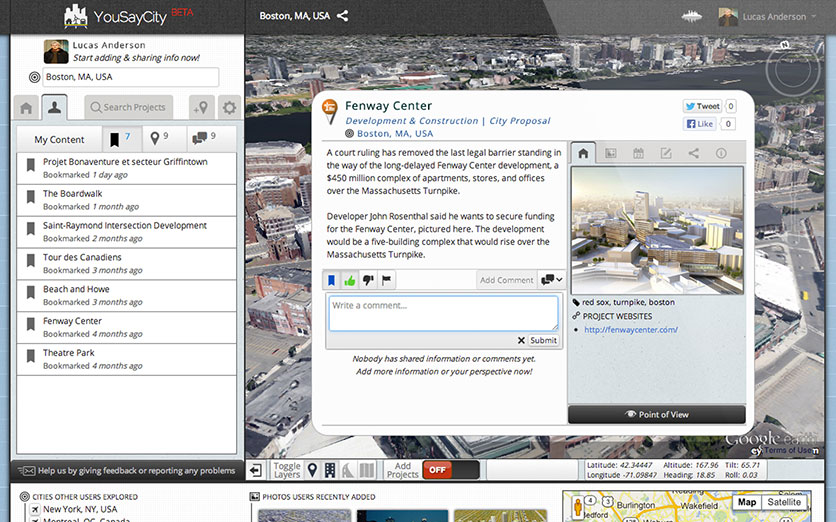Click the YouSayCity skyline logo
This screenshot has height=522, width=836.
click(x=76, y=17)
